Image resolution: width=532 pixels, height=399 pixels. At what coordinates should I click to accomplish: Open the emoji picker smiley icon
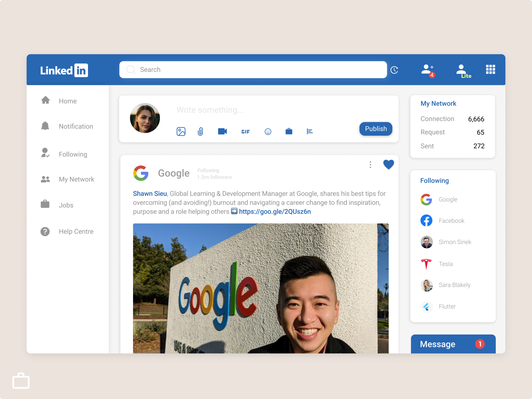pos(268,132)
